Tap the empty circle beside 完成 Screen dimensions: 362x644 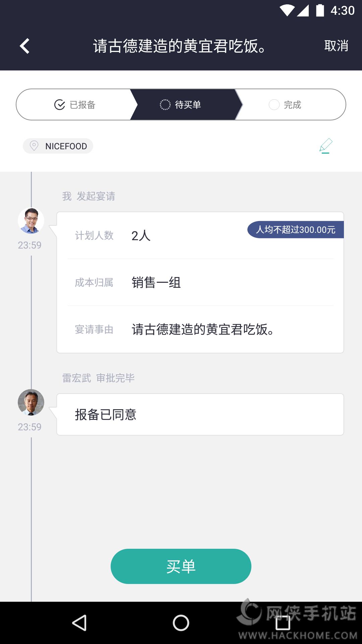pos(274,105)
